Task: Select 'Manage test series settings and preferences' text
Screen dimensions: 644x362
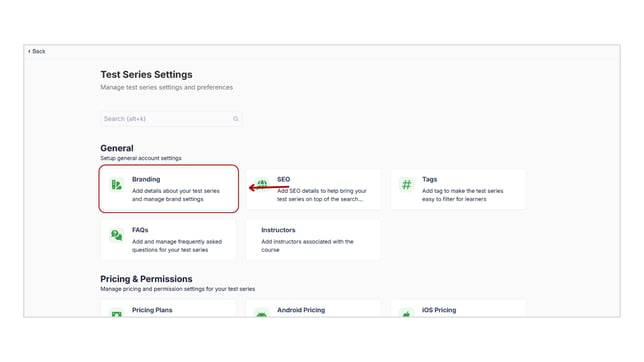Action: coord(166,87)
